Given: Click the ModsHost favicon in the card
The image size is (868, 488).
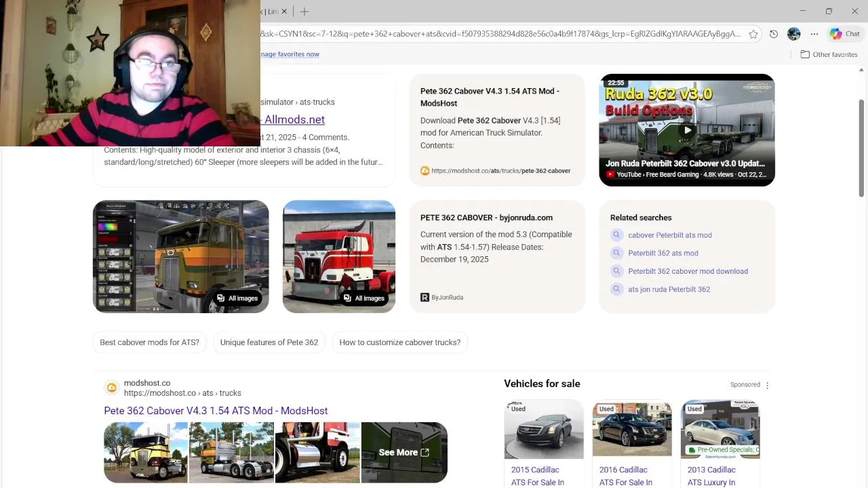Looking at the screenshot, I should (425, 171).
